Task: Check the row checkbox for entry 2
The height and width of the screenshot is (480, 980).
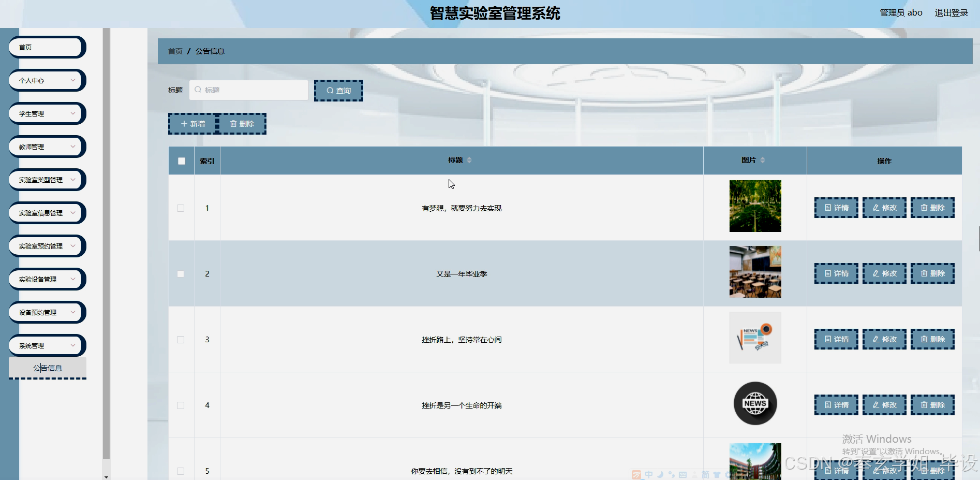Action: (x=181, y=273)
